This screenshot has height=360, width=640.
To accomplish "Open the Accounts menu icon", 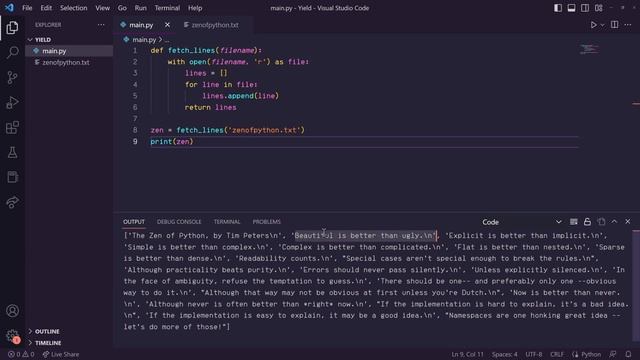I will coord(12,311).
